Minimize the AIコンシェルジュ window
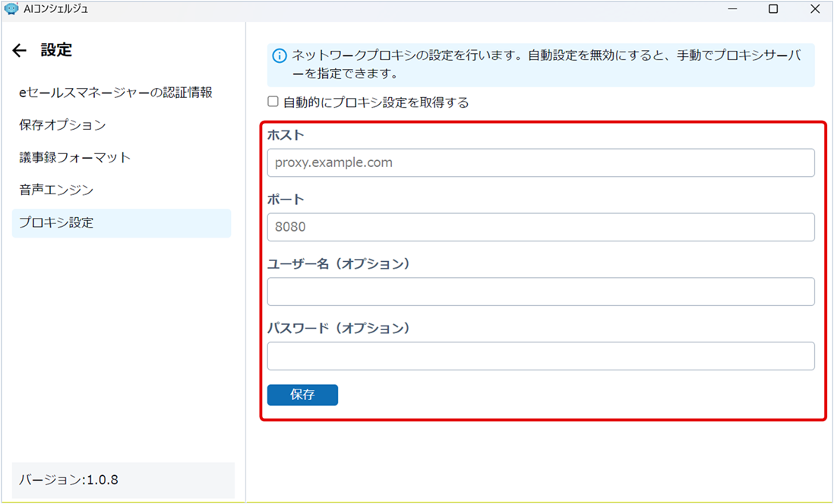Image resolution: width=834 pixels, height=504 pixels. click(732, 9)
